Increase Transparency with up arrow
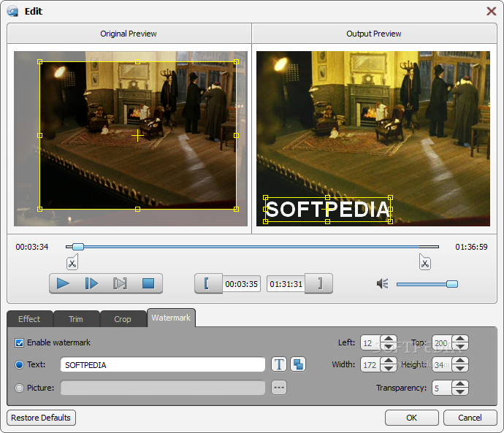 tap(460, 384)
